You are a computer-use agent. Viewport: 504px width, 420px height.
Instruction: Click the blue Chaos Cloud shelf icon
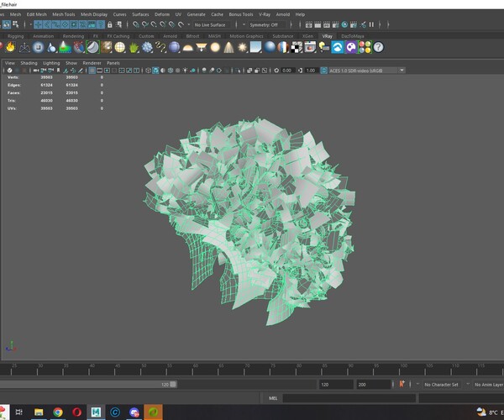click(x=338, y=47)
